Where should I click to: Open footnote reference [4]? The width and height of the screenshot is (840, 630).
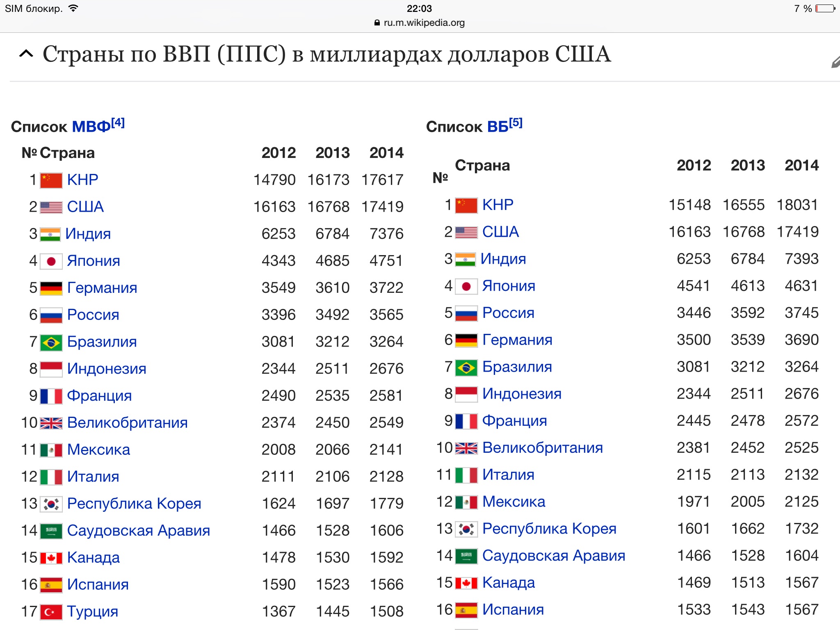pyautogui.click(x=118, y=123)
